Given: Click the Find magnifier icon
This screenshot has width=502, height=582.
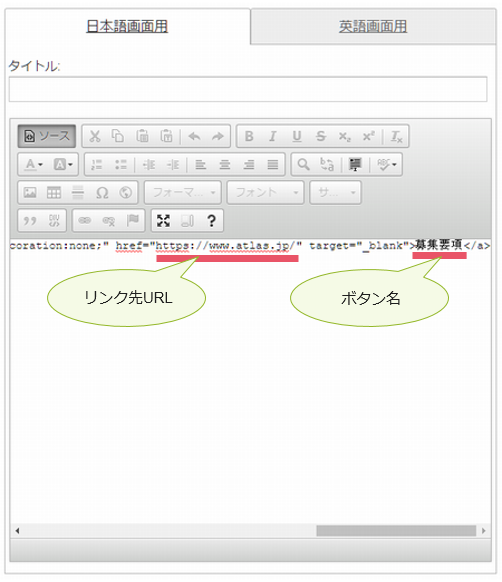Looking at the screenshot, I should (x=303, y=164).
